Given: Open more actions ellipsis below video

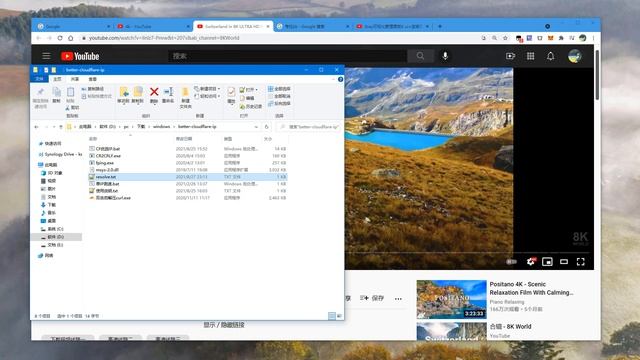Looking at the screenshot, I should point(398,299).
